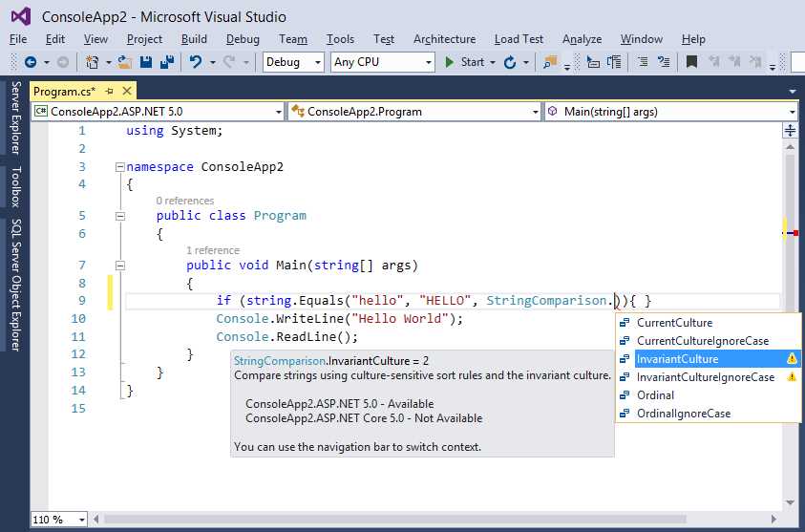Click the horizontal scrollbar right arrow
This screenshot has width=805, height=532.
point(773,520)
